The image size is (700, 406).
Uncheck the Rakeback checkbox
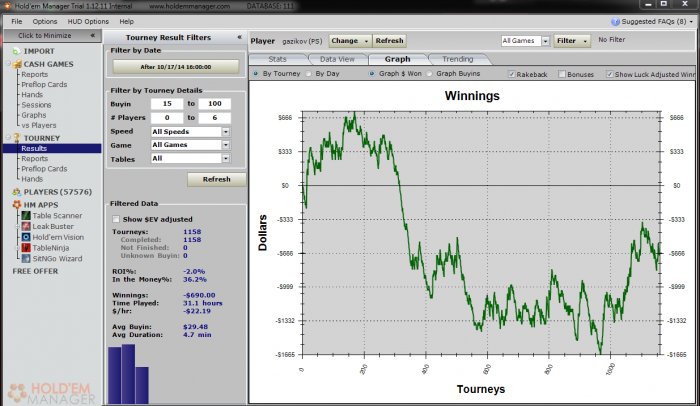(512, 74)
